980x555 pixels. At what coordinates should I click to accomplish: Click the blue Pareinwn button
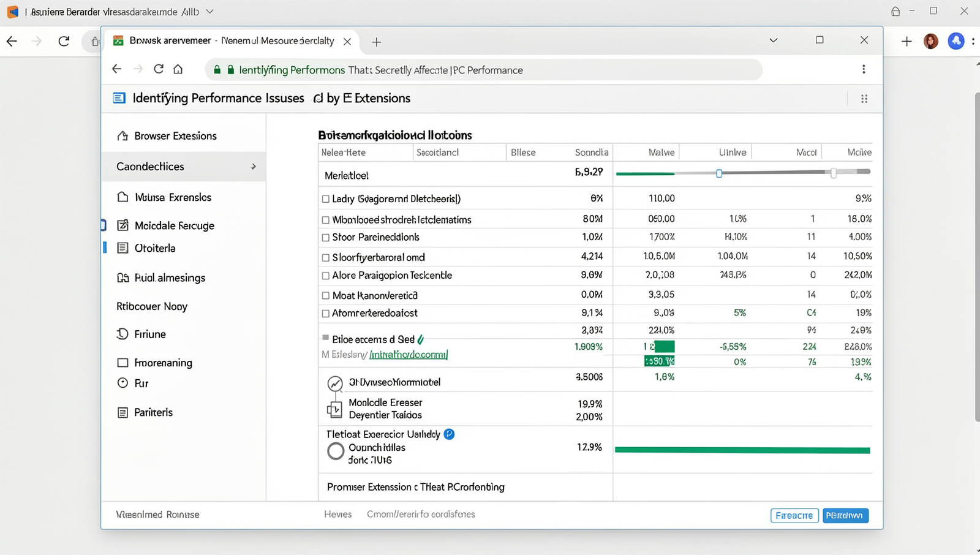(x=845, y=516)
